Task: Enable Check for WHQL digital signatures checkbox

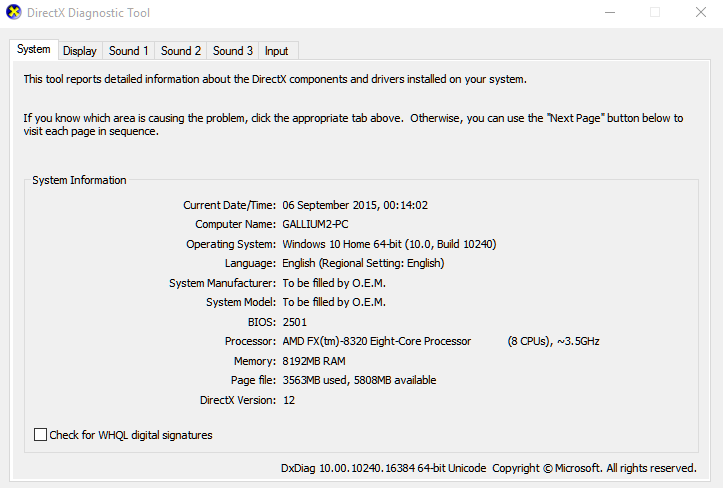Action: 41,434
